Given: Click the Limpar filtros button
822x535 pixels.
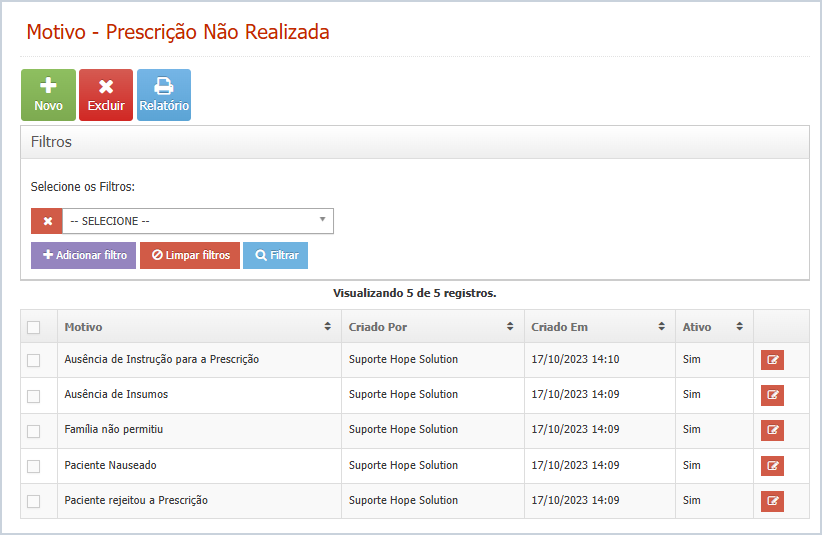Looking at the screenshot, I should pos(190,255).
